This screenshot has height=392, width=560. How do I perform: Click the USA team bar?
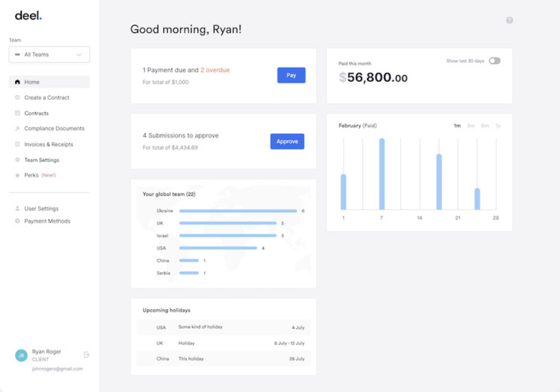[218, 248]
